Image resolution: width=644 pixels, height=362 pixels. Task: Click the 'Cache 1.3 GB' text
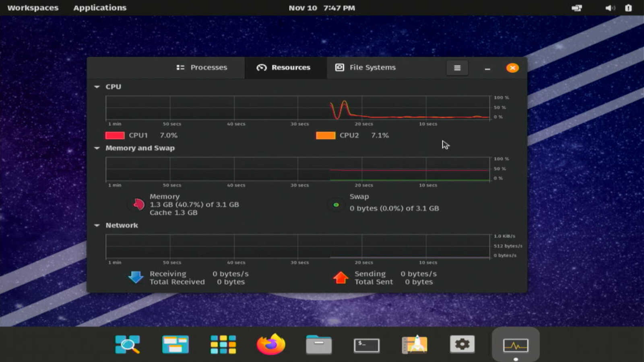[x=173, y=213]
